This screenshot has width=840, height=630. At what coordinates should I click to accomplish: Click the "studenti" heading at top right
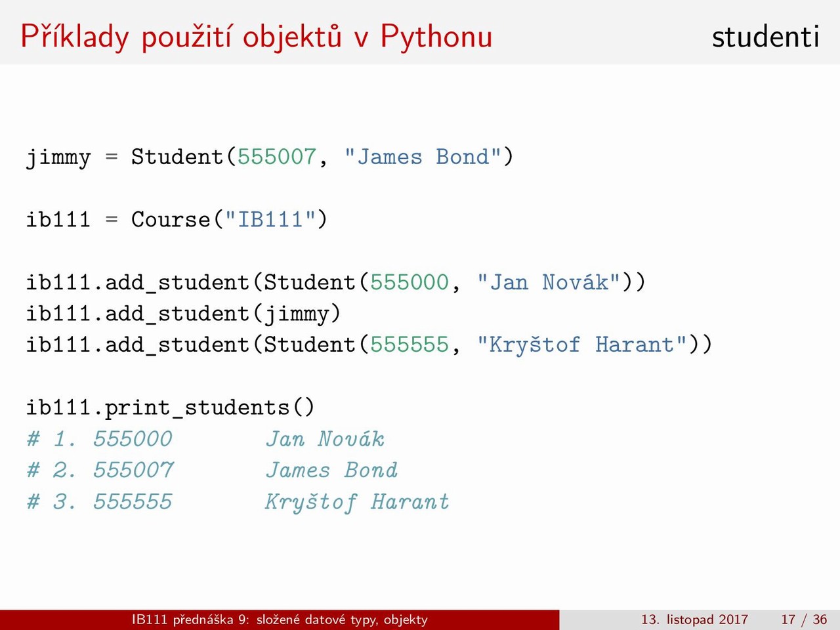[765, 36]
